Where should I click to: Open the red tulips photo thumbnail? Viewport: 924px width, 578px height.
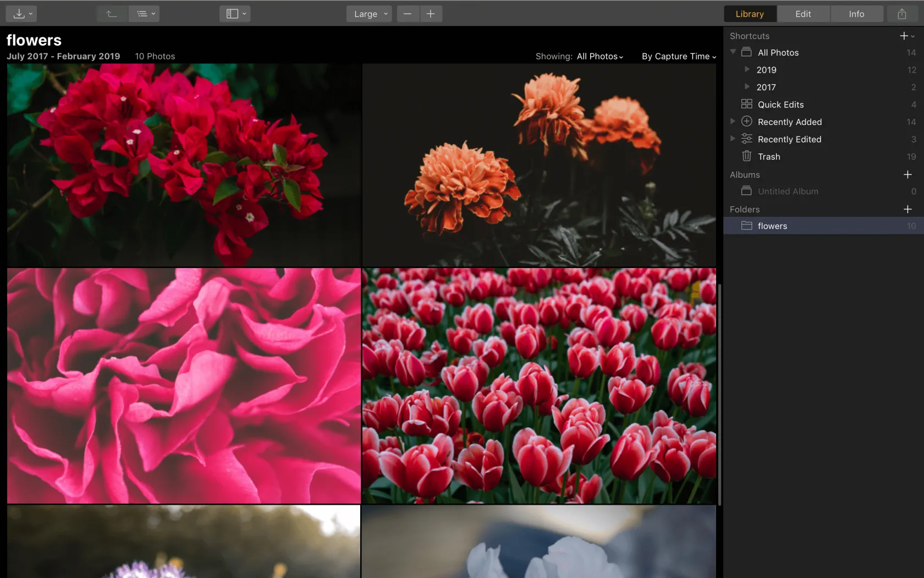[538, 386]
